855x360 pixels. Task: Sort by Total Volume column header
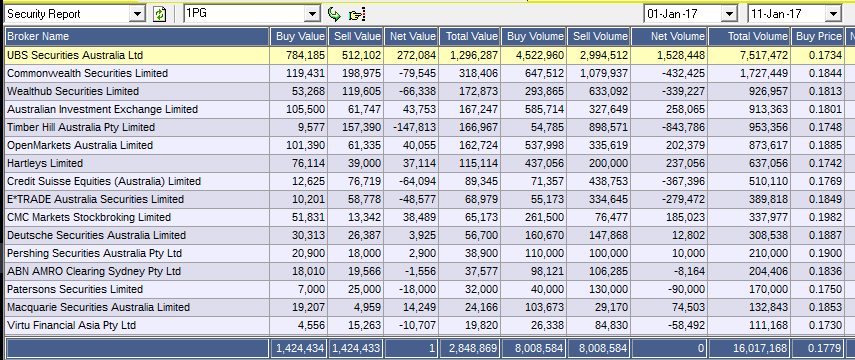[x=749, y=37]
